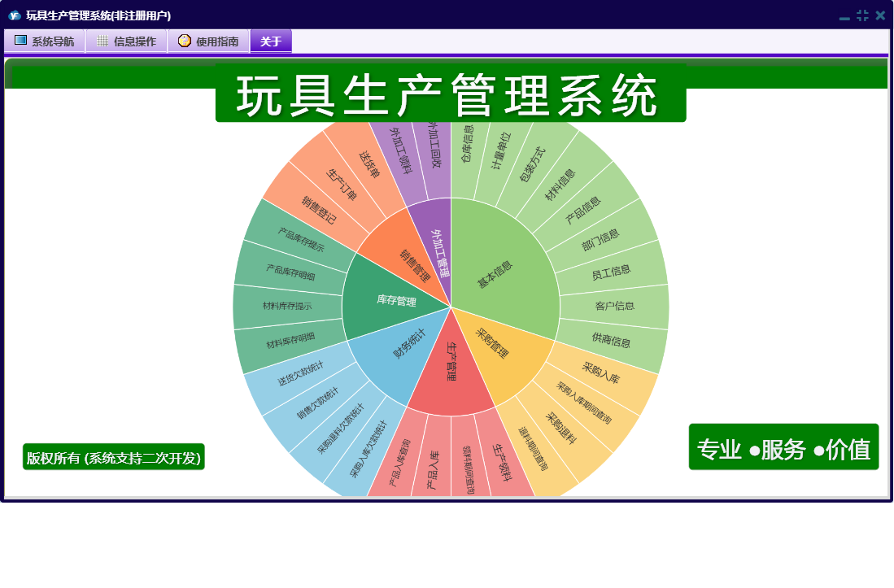Open 退料期间查询 outer segment

tap(533, 450)
